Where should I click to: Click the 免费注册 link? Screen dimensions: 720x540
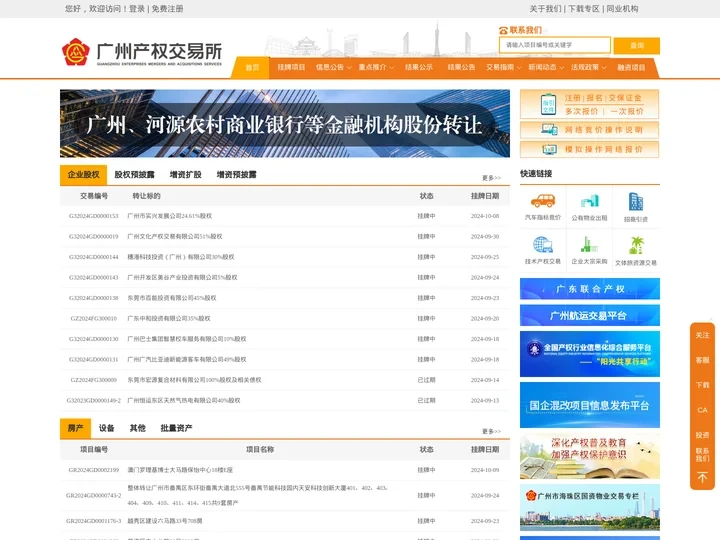pyautogui.click(x=168, y=9)
